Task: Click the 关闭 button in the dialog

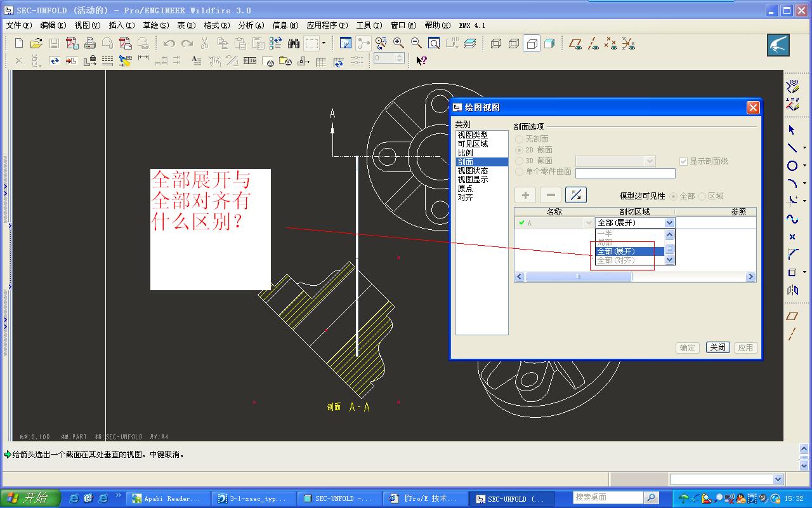Action: pos(717,347)
